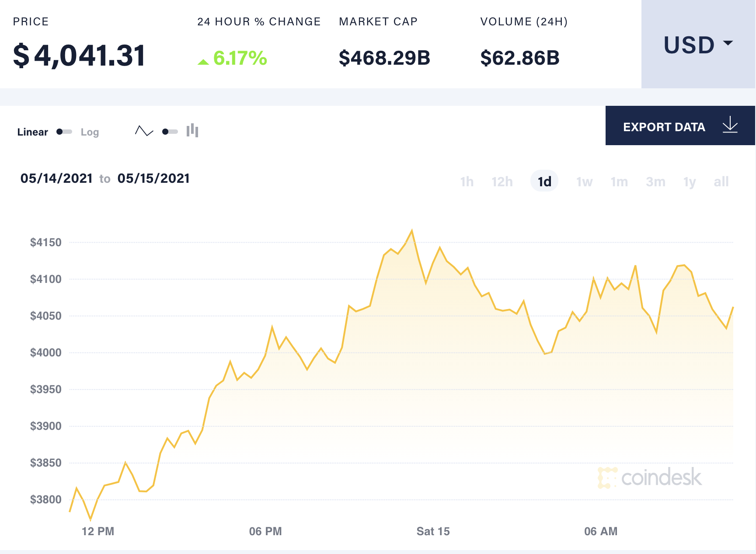756x554 pixels.
Task: Select the candlestick chart icon
Action: pyautogui.click(x=192, y=131)
